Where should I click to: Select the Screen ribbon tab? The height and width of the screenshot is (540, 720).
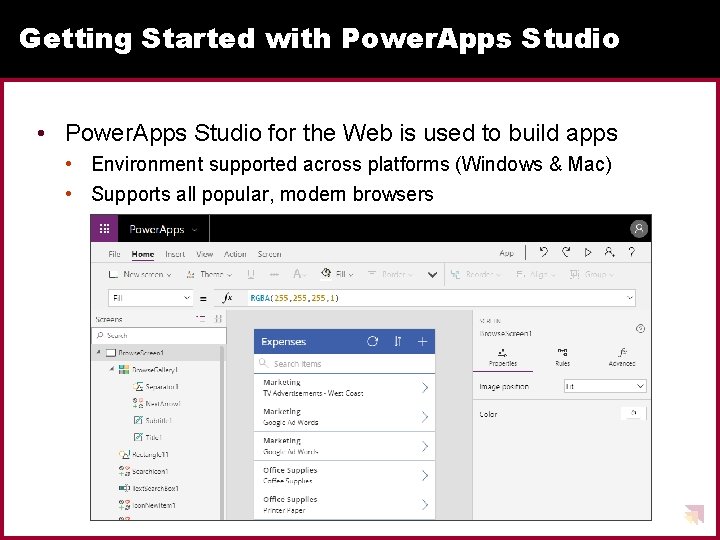click(269, 254)
